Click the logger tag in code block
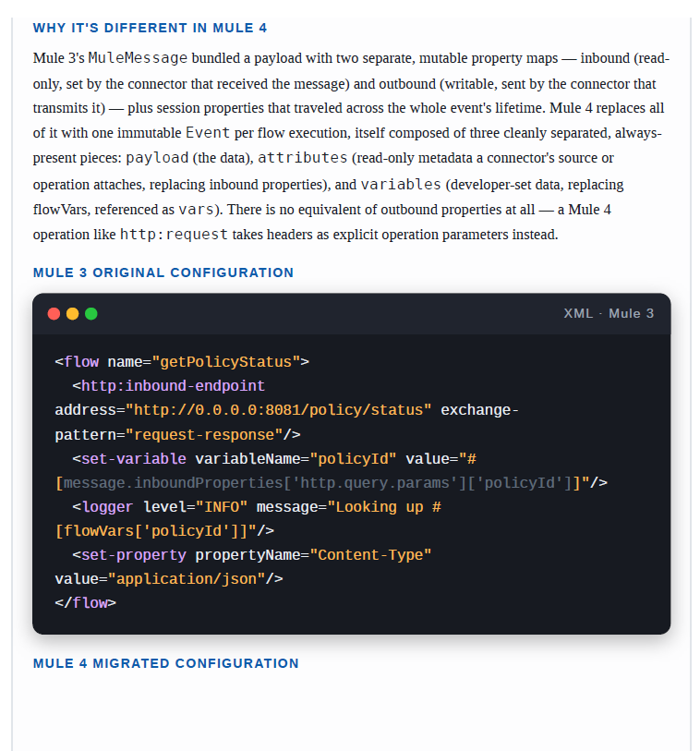The width and height of the screenshot is (700, 751). (107, 507)
